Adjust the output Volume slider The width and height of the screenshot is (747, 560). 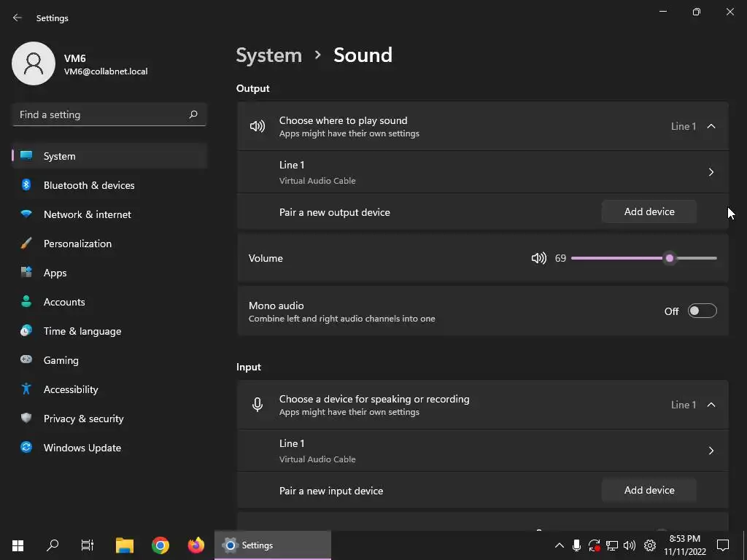(643, 258)
